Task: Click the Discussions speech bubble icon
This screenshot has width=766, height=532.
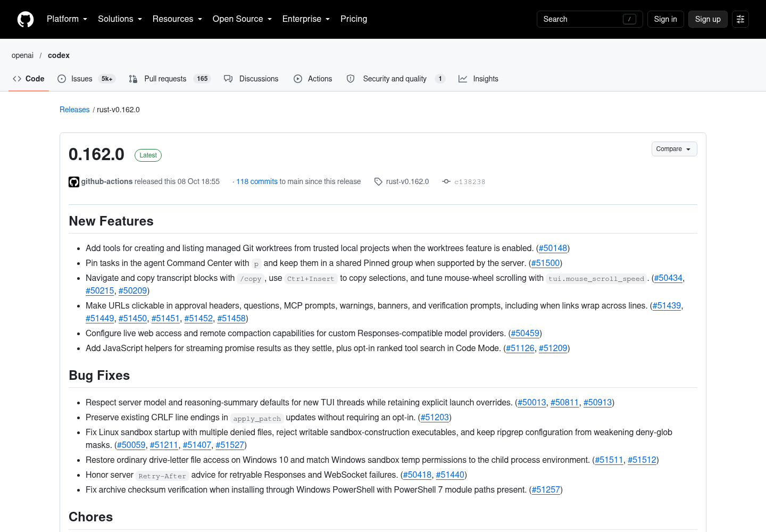Action: pos(228,79)
